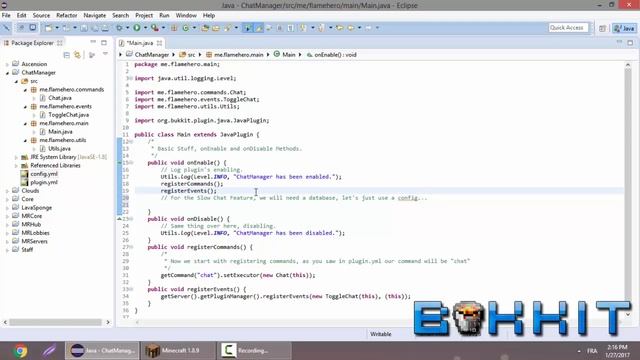Click the Open Task folder icon
Screen dimensions: 640x360
coord(216,28)
